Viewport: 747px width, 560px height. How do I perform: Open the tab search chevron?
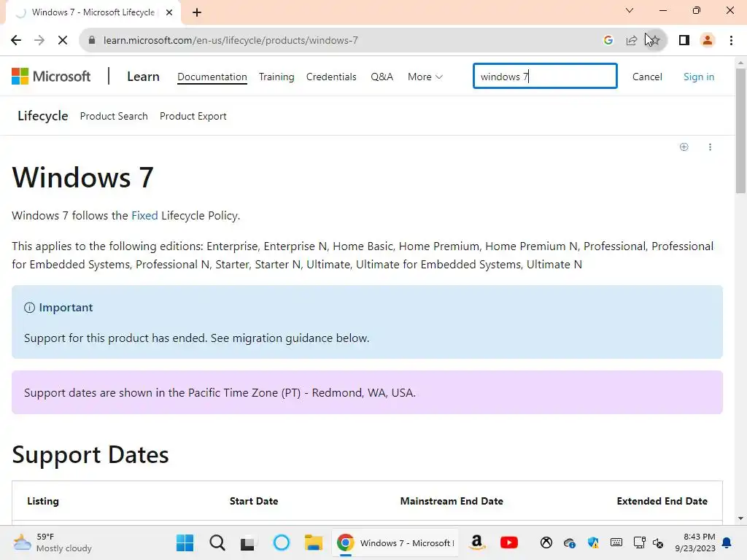(x=630, y=10)
